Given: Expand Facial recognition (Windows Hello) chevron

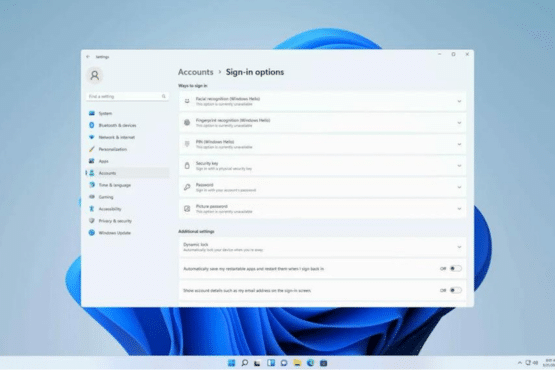Looking at the screenshot, I should click(459, 101).
